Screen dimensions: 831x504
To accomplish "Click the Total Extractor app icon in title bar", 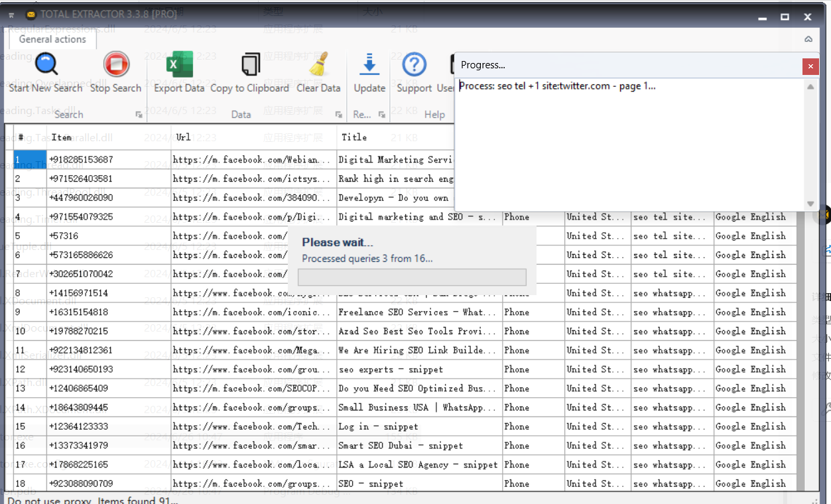I will pos(31,15).
